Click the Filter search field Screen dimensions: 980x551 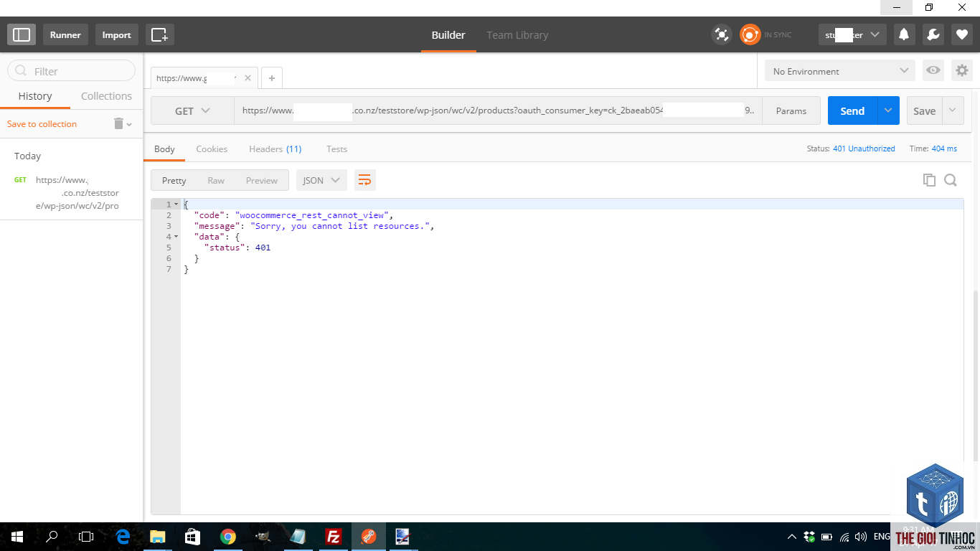click(71, 71)
